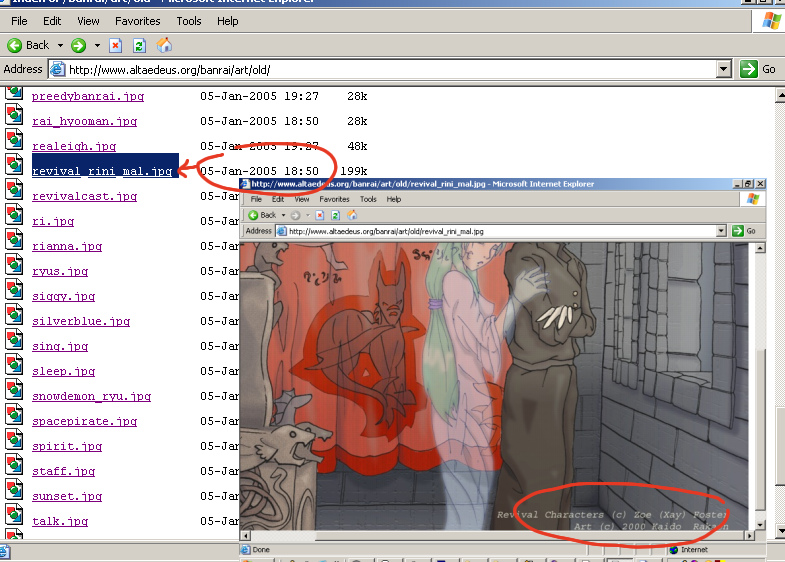The image size is (785, 562).
Task: Click file icon beside snowdemon_ryu.jpg
Action: click(x=14, y=390)
